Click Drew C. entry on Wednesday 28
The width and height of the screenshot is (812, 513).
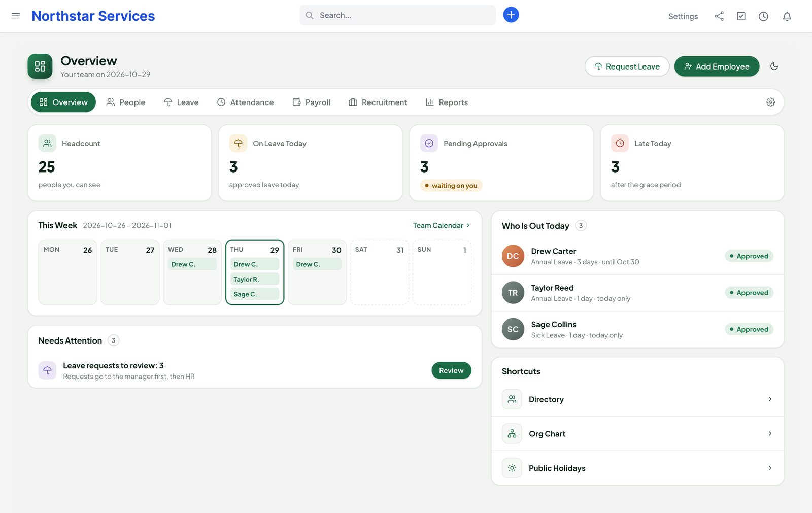(x=192, y=264)
